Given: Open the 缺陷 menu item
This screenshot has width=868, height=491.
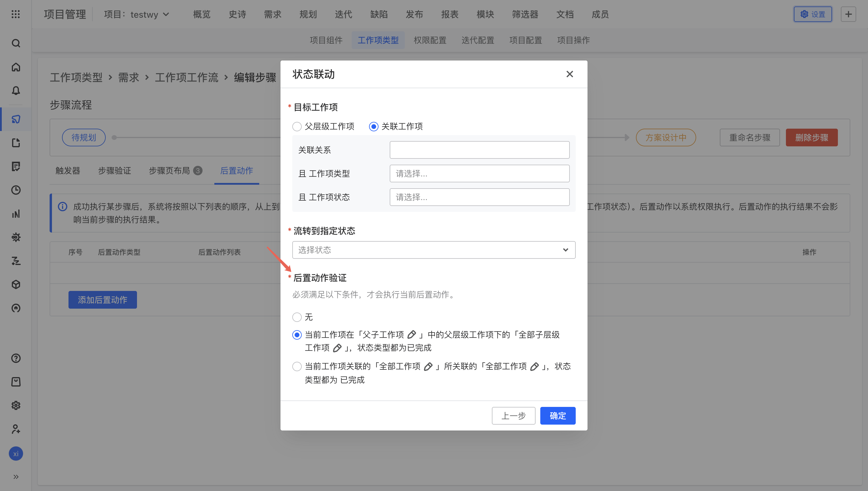Looking at the screenshot, I should point(379,14).
